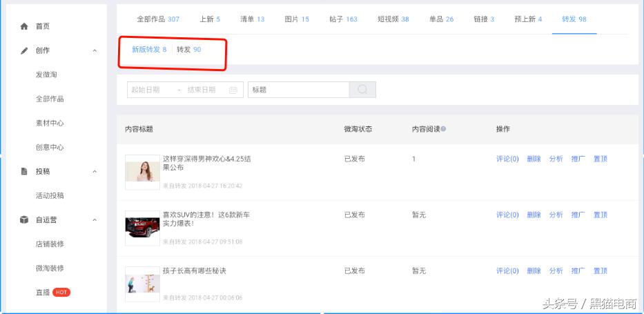The image size is (644, 314).
Task: Open 素材中心 in the sidebar
Action: (50, 123)
